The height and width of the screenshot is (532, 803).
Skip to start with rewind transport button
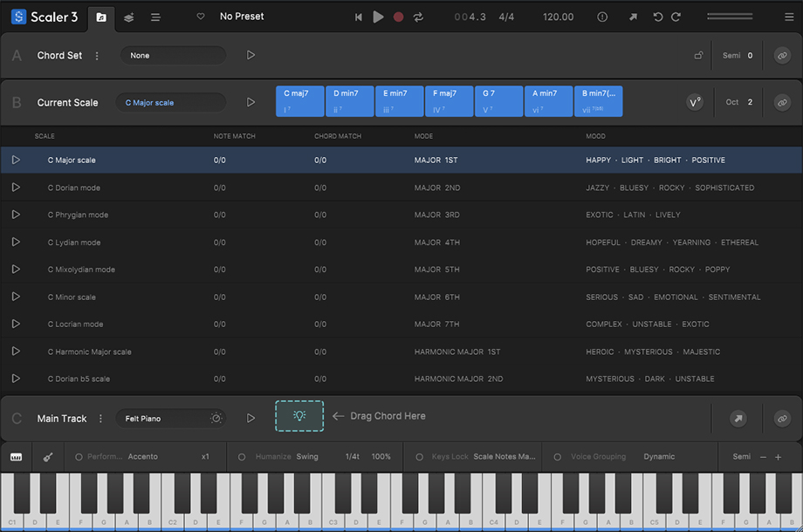(x=359, y=17)
